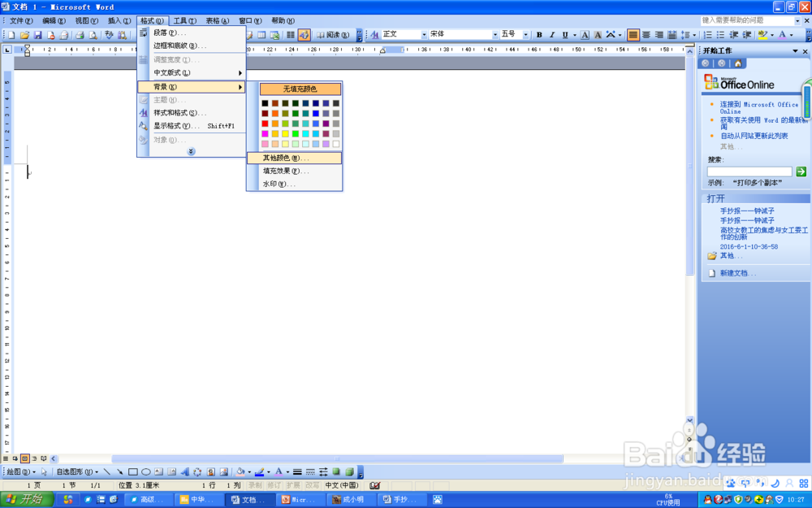Click the help question input box
The height and width of the screenshot is (508, 812).
tap(747, 20)
